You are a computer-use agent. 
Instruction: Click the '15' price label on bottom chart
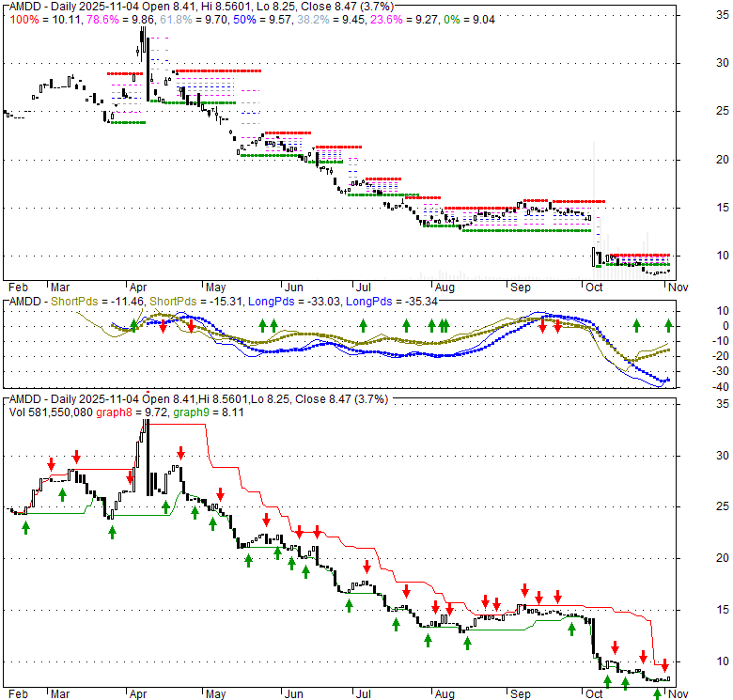coord(723,610)
